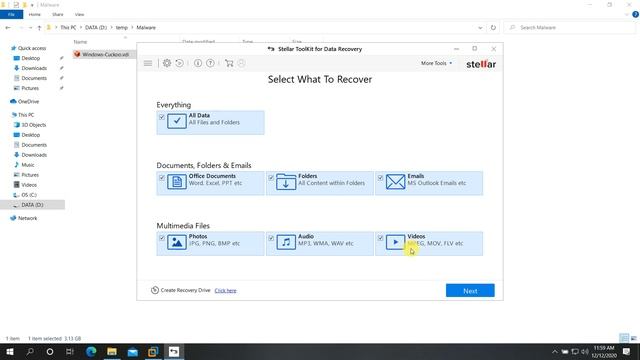Toggle the Office Documents checkbox

click(162, 178)
